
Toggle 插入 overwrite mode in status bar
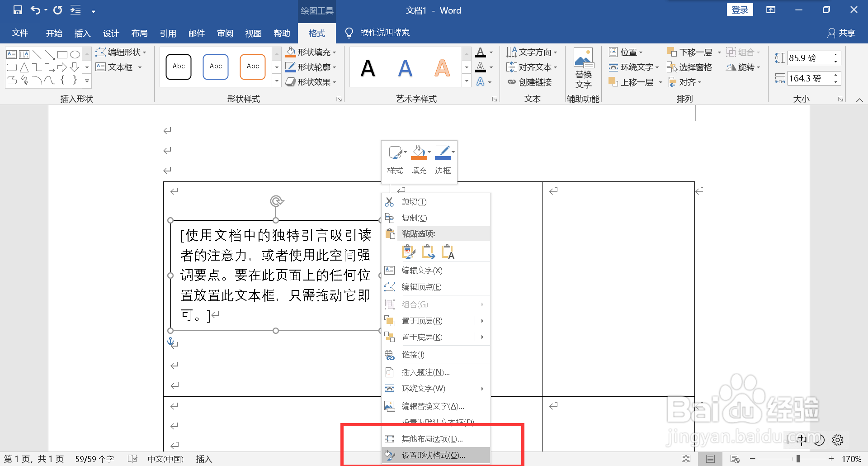(x=204, y=459)
